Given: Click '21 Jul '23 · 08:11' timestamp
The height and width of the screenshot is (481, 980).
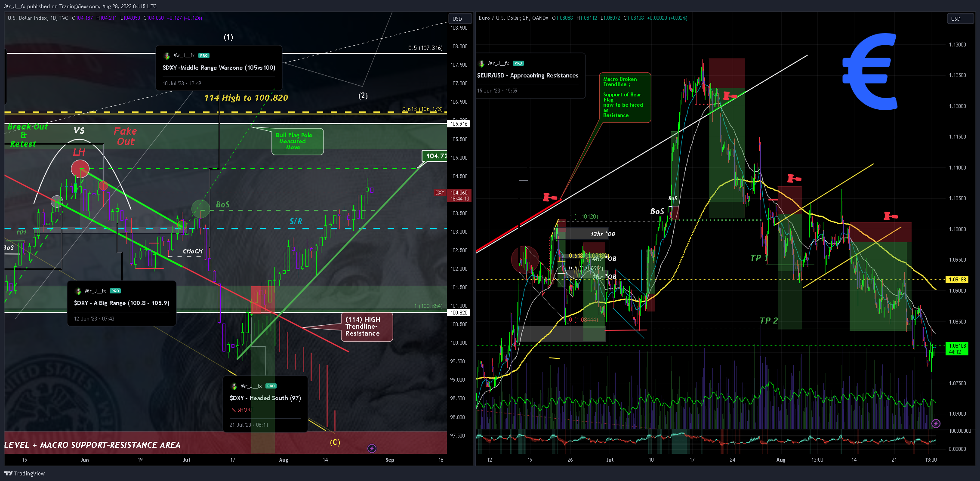Looking at the screenshot, I should (249, 425).
